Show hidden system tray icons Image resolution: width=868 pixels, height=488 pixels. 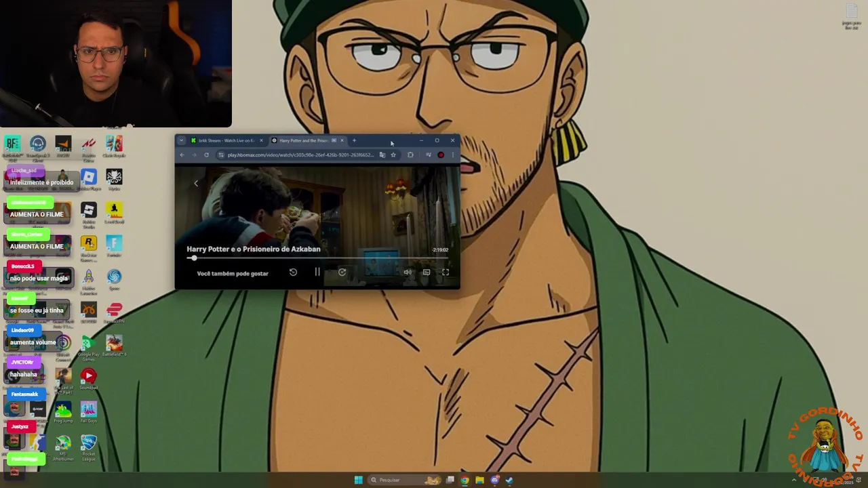(x=794, y=480)
